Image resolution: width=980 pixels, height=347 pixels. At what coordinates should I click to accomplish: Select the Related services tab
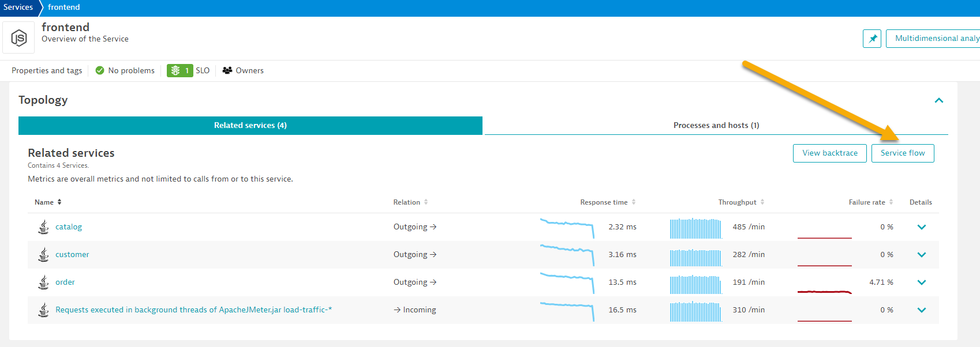click(x=250, y=125)
